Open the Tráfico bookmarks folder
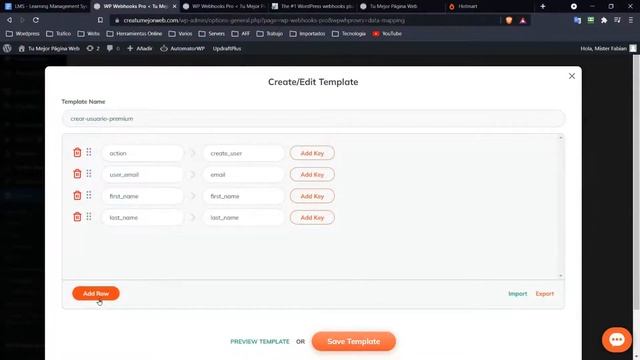 tap(58, 33)
